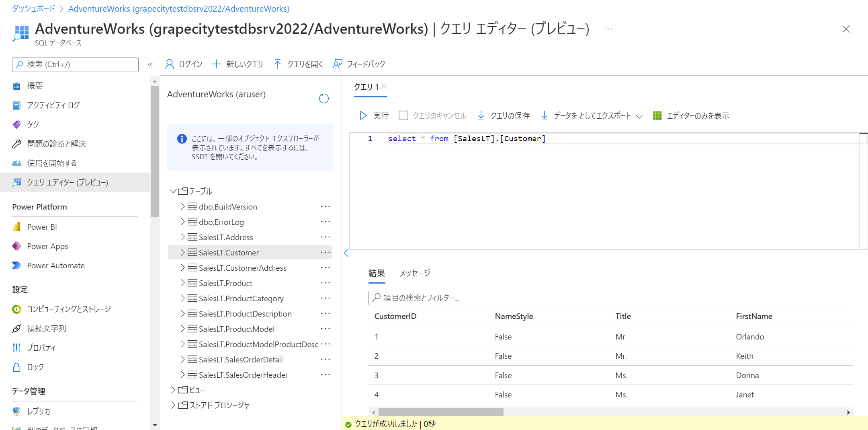This screenshot has width=868, height=430.
Task: Switch to the 結果 tab
Action: point(377,273)
